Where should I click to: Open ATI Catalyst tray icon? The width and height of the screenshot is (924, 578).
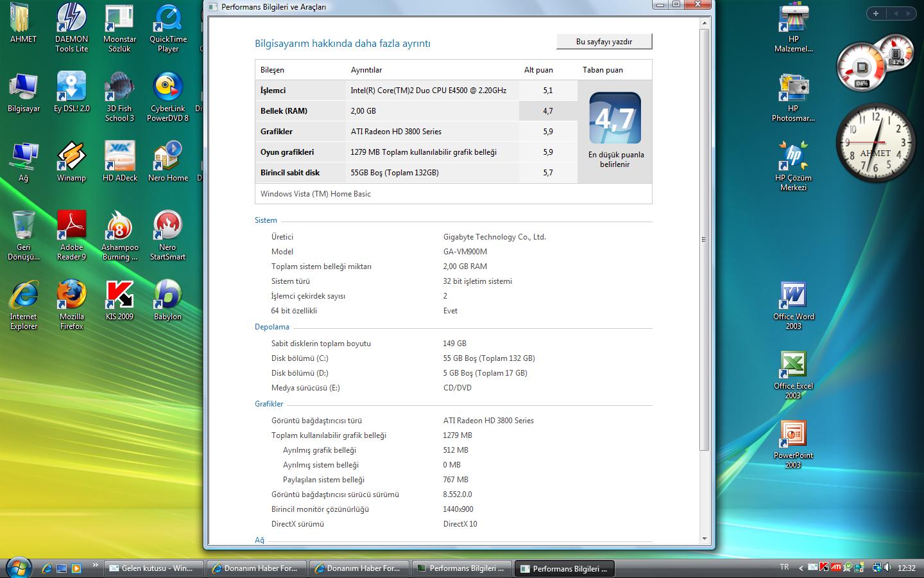point(835,567)
